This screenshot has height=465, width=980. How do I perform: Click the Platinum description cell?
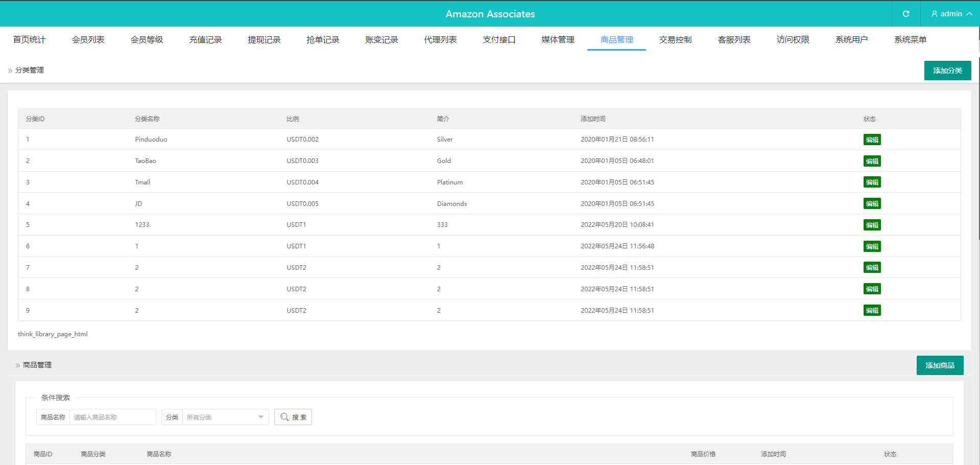click(x=450, y=182)
